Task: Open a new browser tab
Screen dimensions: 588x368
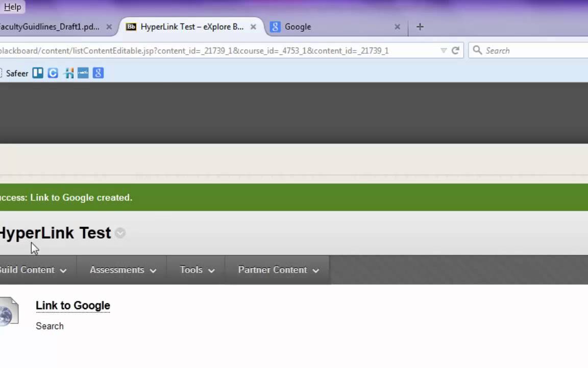Action: pos(420,27)
